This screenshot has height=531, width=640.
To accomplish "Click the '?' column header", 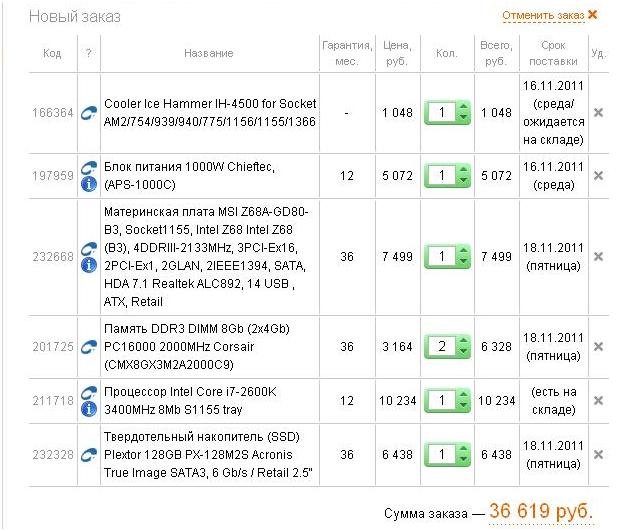I will click(x=88, y=53).
